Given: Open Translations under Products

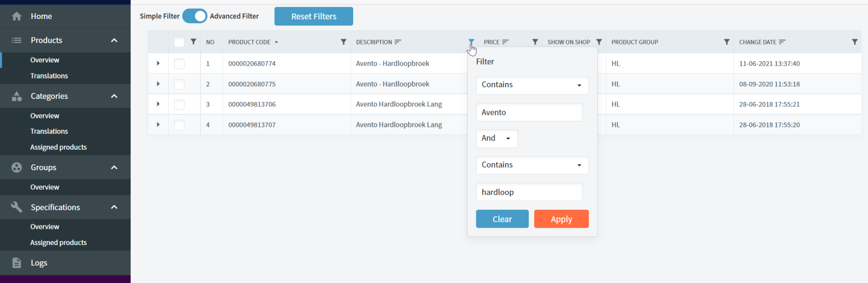Looking at the screenshot, I should tap(49, 76).
